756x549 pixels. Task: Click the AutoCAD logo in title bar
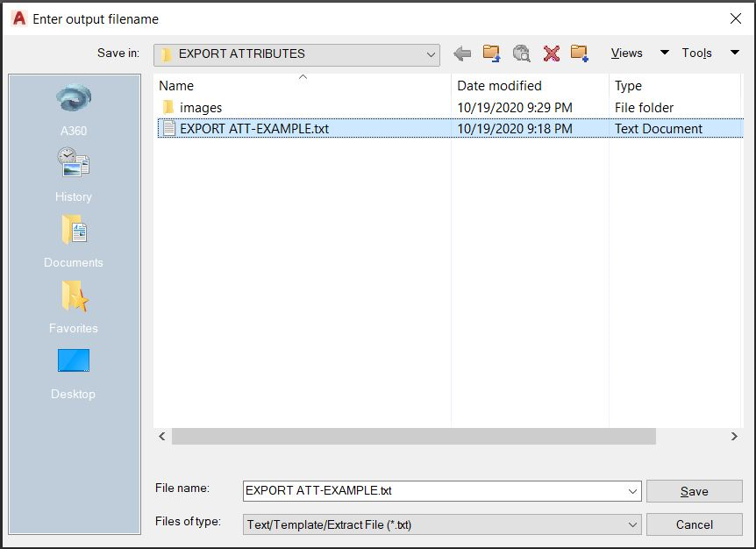tap(19, 18)
